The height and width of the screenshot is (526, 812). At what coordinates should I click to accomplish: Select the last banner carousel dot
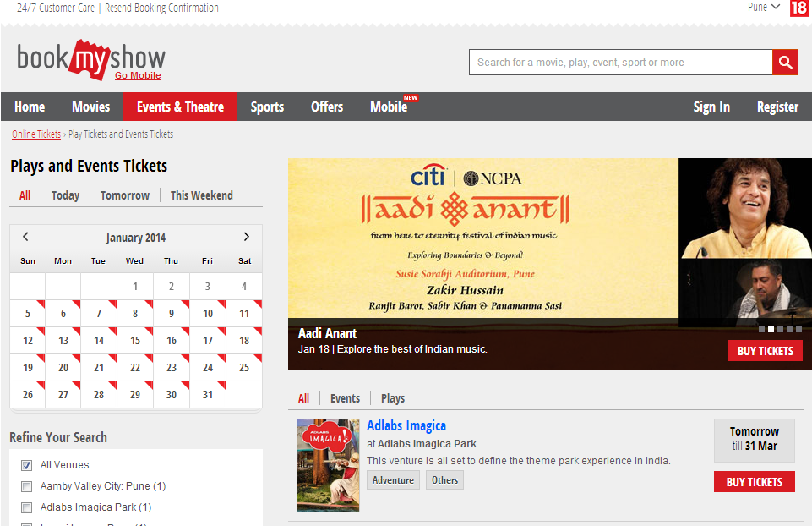point(798,330)
